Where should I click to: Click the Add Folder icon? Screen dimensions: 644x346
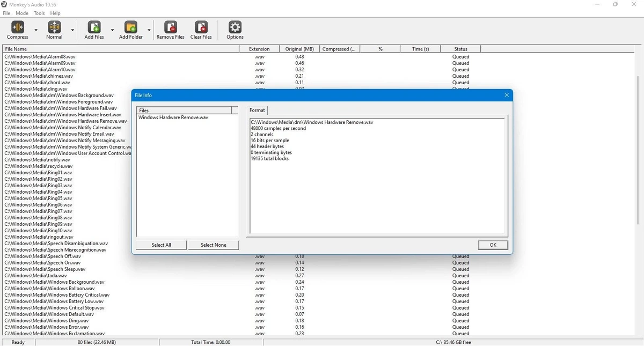130,27
